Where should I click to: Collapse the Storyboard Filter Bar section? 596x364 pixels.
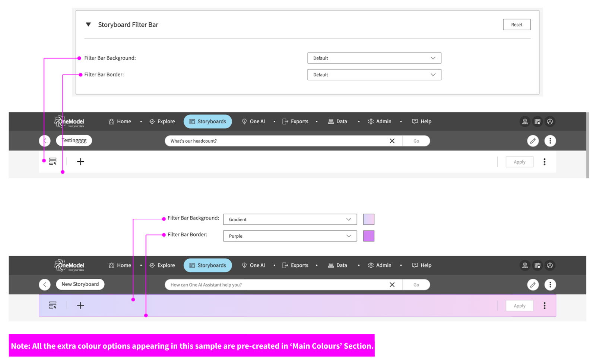[88, 25]
